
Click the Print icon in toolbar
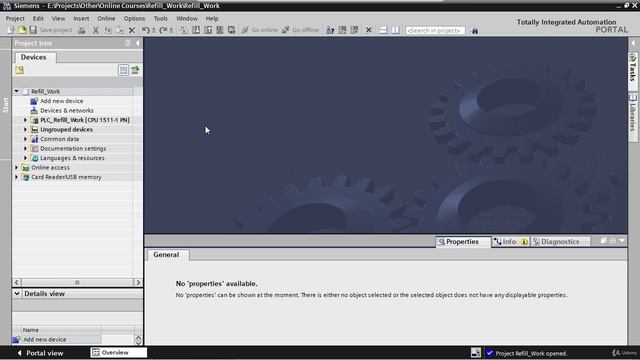[x=82, y=30]
